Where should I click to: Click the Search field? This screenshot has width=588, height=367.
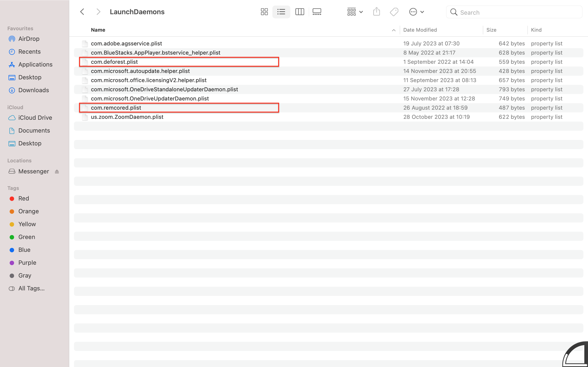point(517,12)
